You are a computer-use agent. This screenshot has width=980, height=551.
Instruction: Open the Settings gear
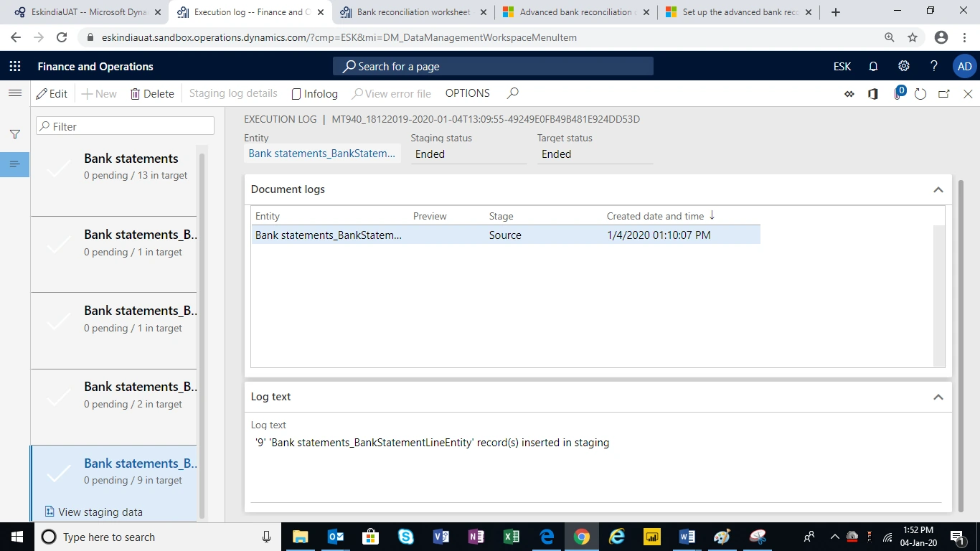pyautogui.click(x=904, y=66)
